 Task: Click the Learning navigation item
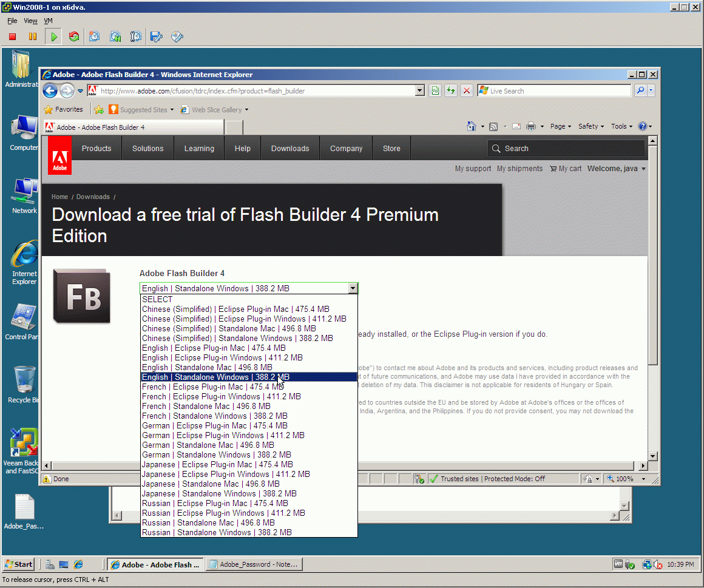(x=199, y=149)
